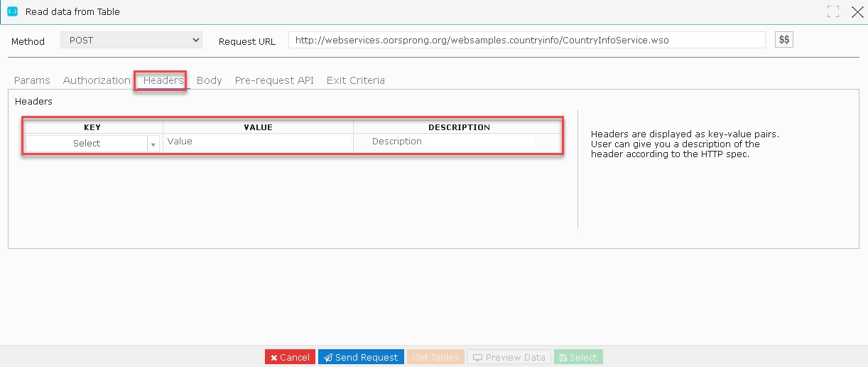Click the red Cancel button

coord(290,357)
